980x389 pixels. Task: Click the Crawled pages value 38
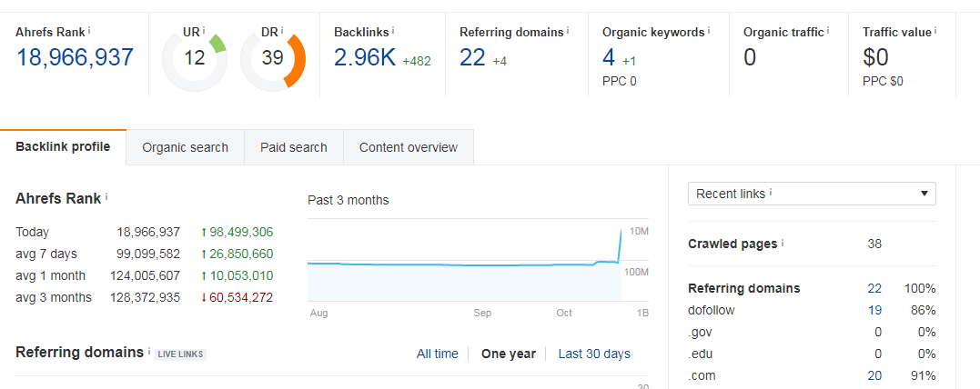click(x=874, y=244)
